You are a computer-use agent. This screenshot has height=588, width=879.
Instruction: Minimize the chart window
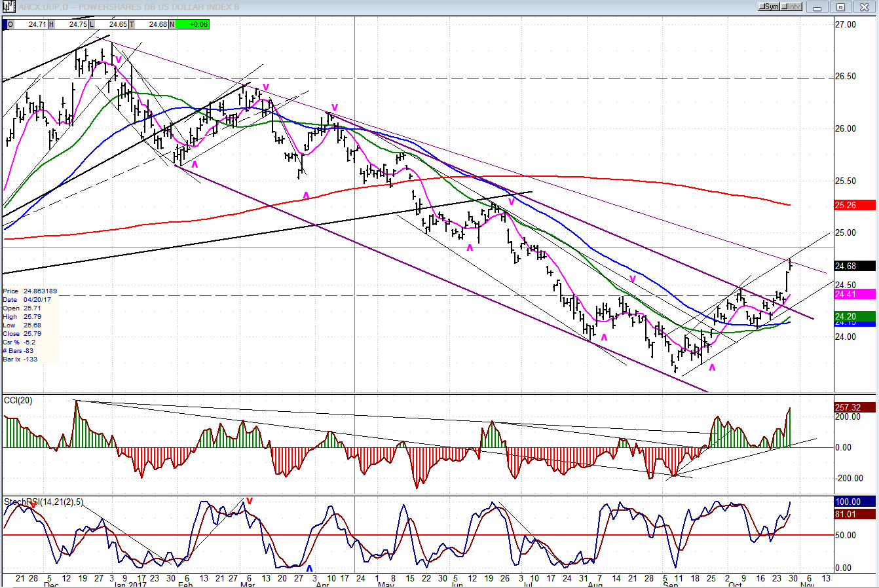(x=816, y=7)
